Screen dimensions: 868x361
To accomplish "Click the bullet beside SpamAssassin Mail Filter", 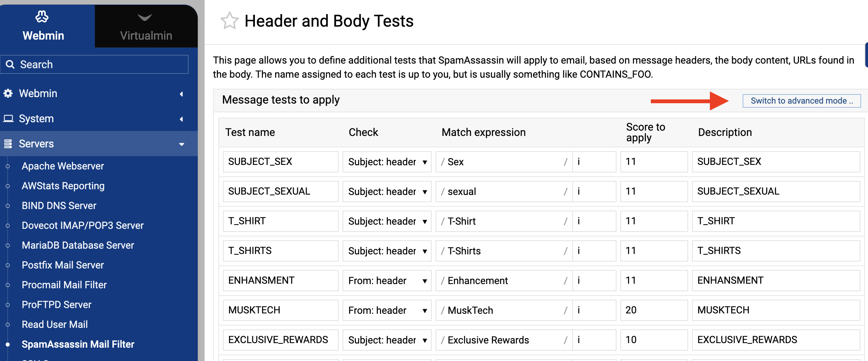I will (8, 344).
